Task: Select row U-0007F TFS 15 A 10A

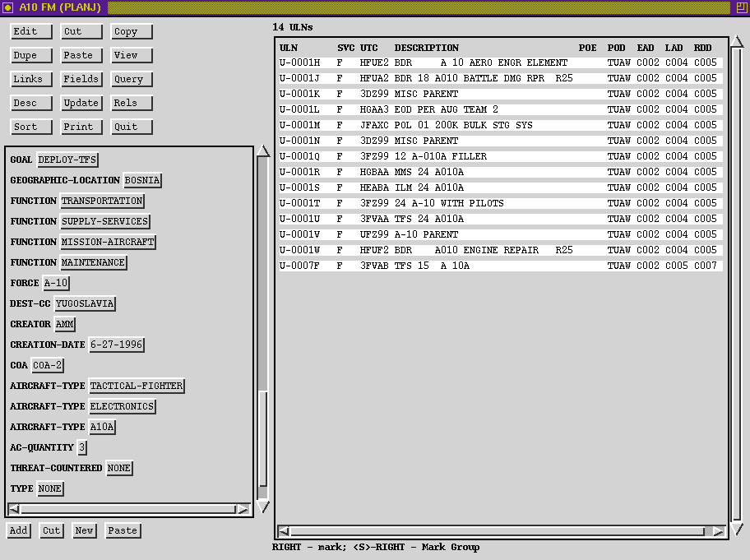Action: pyautogui.click(x=500, y=266)
